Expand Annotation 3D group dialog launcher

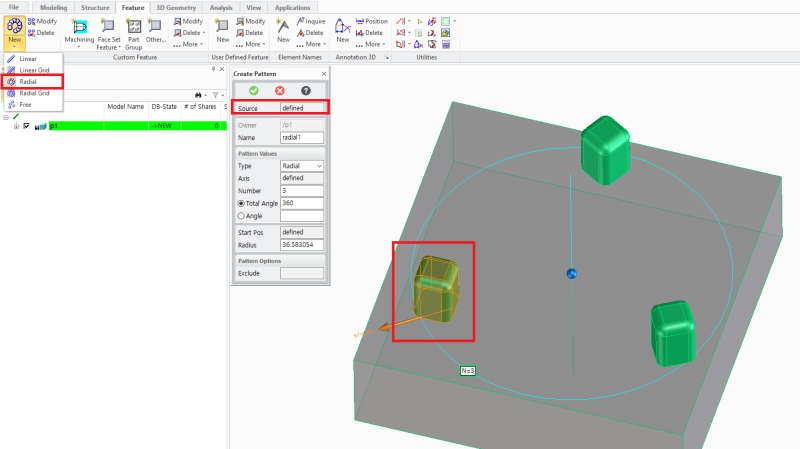pyautogui.click(x=387, y=58)
